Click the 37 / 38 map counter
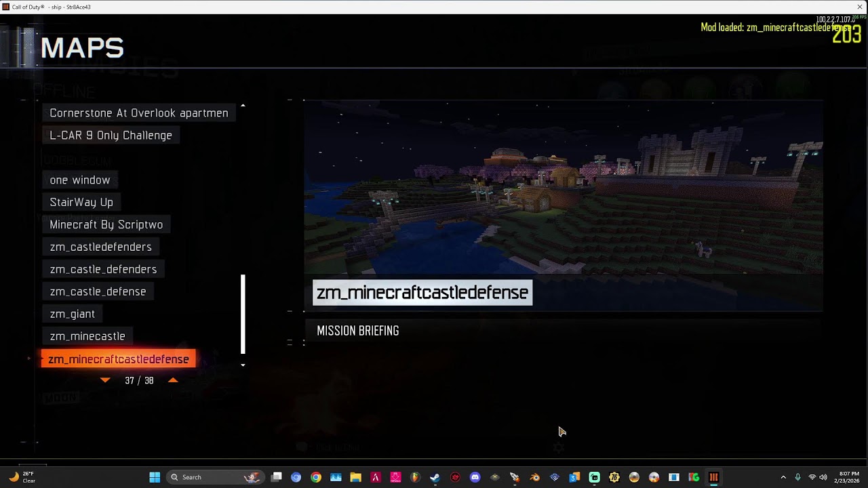 (x=139, y=380)
